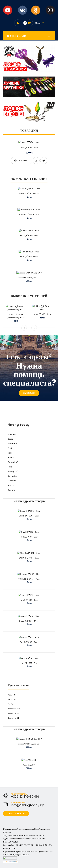Open the info@fishingtoday.by email link
The width and height of the screenshot is (58, 868).
[x=27, y=805]
